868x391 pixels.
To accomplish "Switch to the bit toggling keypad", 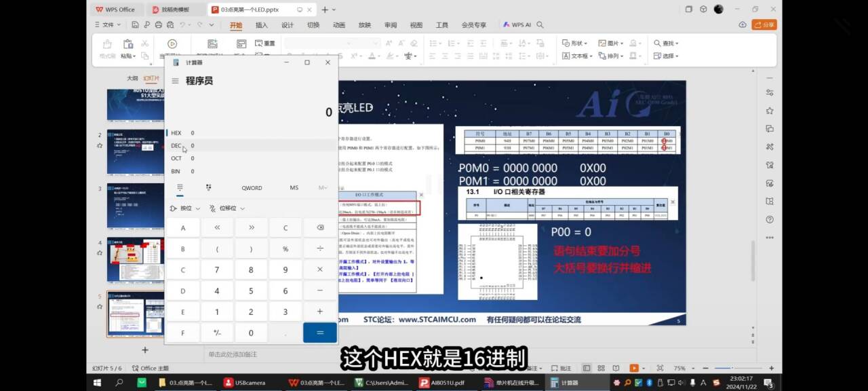I will [x=208, y=187].
